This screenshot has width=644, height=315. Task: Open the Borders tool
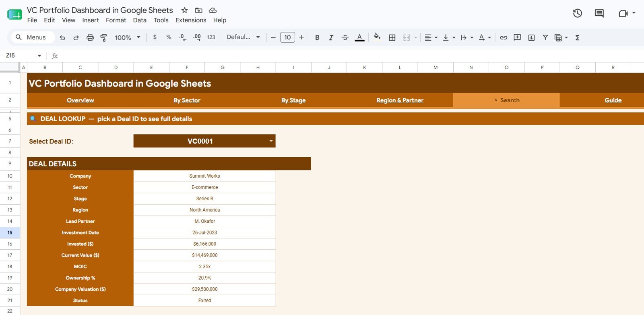[392, 37]
